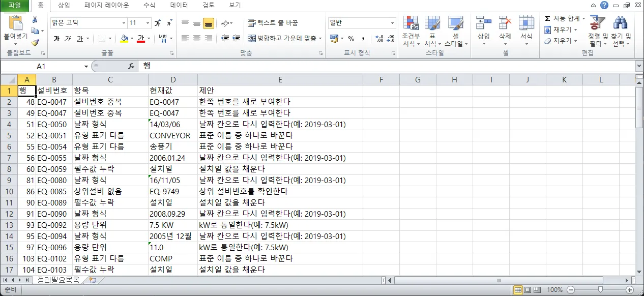Zoom in with the plus button
Image resolution: width=644 pixels, height=296 pixels.
(630, 290)
